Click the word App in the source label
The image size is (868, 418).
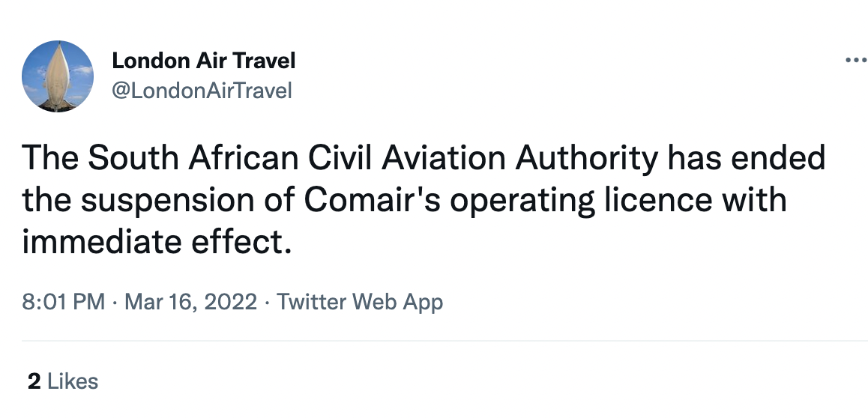(422, 303)
